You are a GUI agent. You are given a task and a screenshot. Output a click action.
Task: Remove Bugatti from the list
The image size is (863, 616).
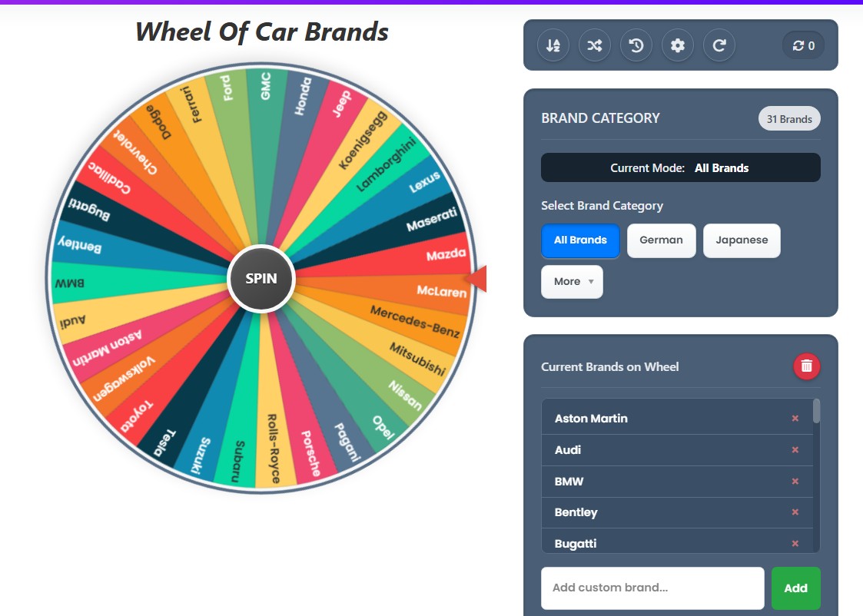click(795, 543)
